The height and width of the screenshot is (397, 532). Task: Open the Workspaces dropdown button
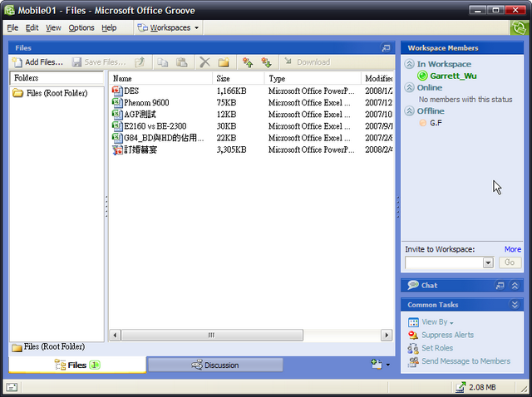(168, 27)
